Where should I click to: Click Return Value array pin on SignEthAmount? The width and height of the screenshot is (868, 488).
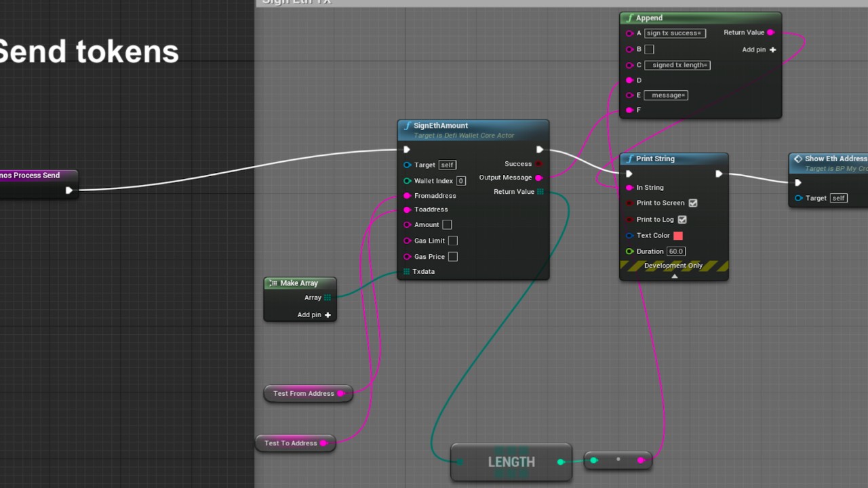pyautogui.click(x=540, y=192)
